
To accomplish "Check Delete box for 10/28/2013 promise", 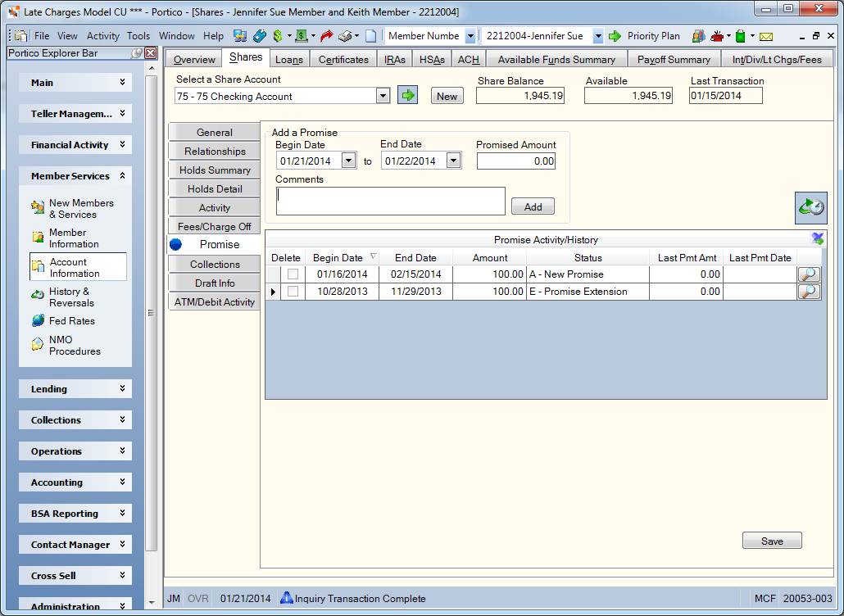I will point(293,292).
